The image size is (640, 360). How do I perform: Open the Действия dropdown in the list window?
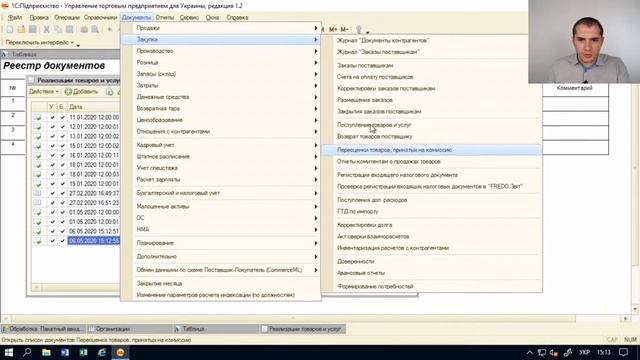click(x=44, y=91)
